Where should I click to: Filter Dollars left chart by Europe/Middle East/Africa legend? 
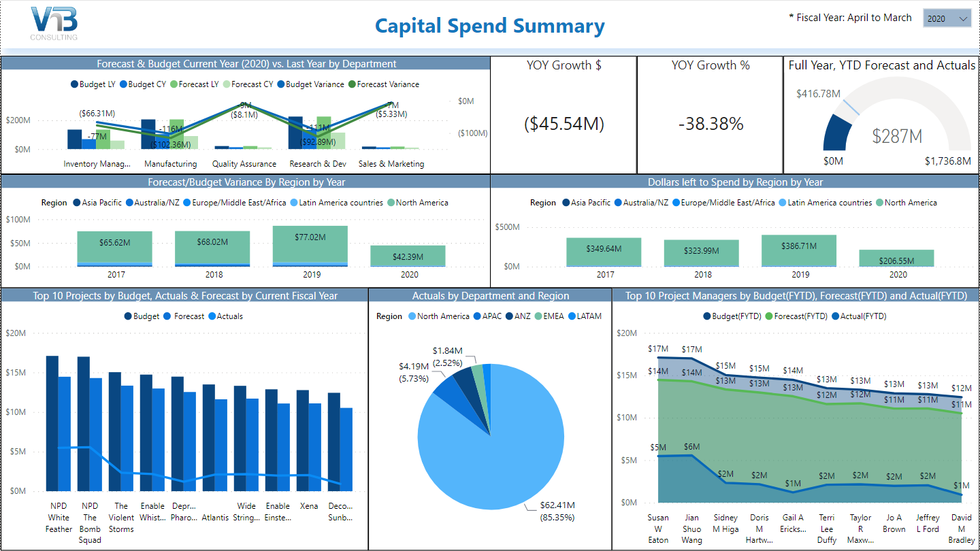click(723, 203)
